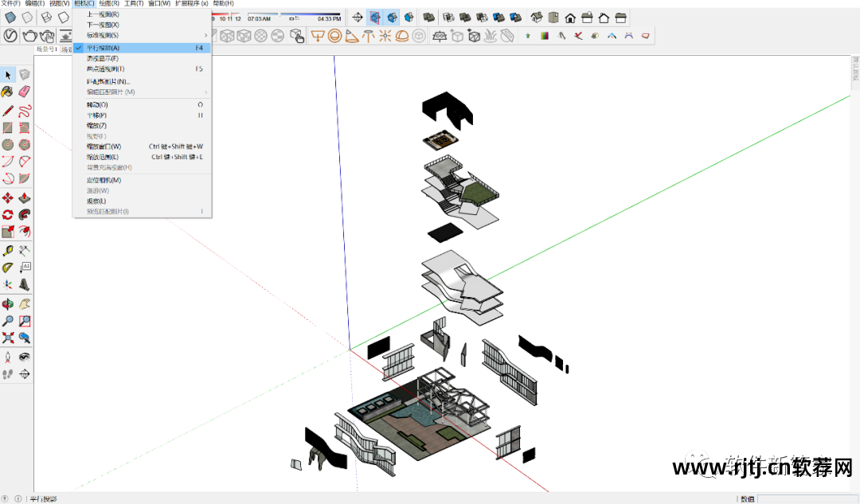Choose 观察(L) look around item
This screenshot has width=860, height=504.
pyautogui.click(x=142, y=201)
